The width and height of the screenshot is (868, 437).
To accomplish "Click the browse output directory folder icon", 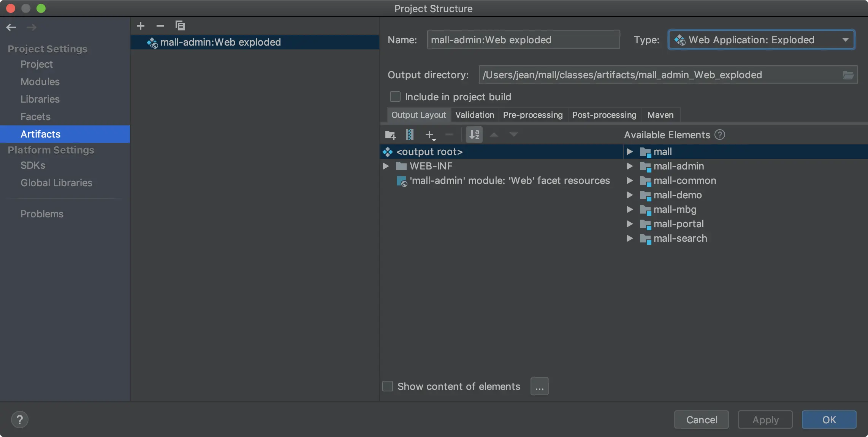I will point(848,75).
